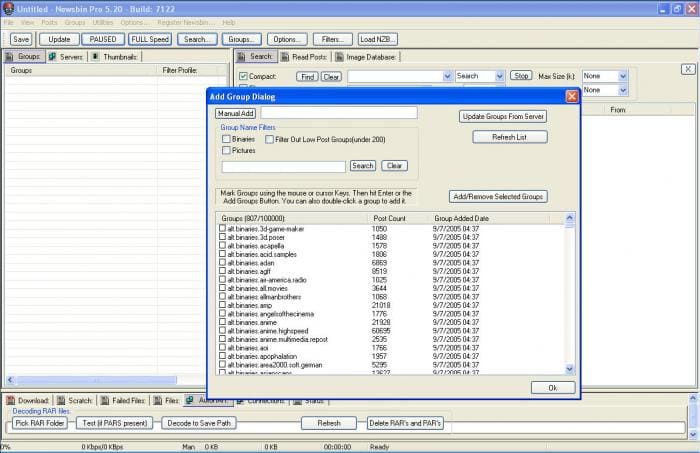Open the Posts menu
The height and width of the screenshot is (453, 700).
(x=49, y=22)
